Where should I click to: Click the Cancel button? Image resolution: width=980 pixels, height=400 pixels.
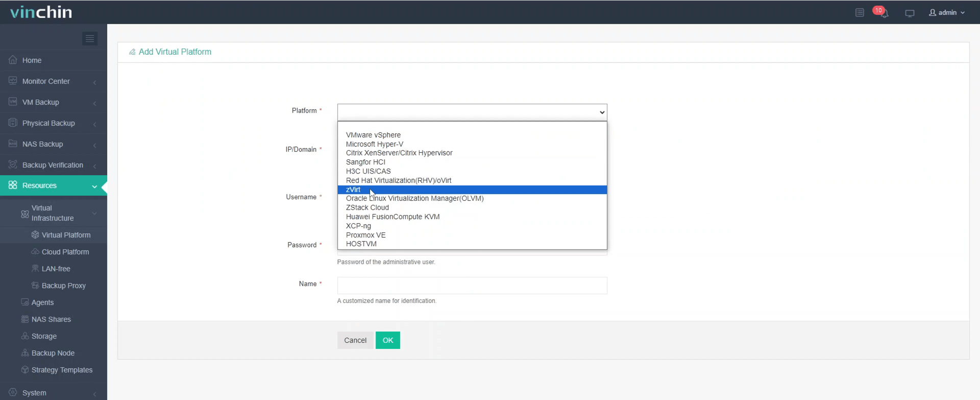355,340
